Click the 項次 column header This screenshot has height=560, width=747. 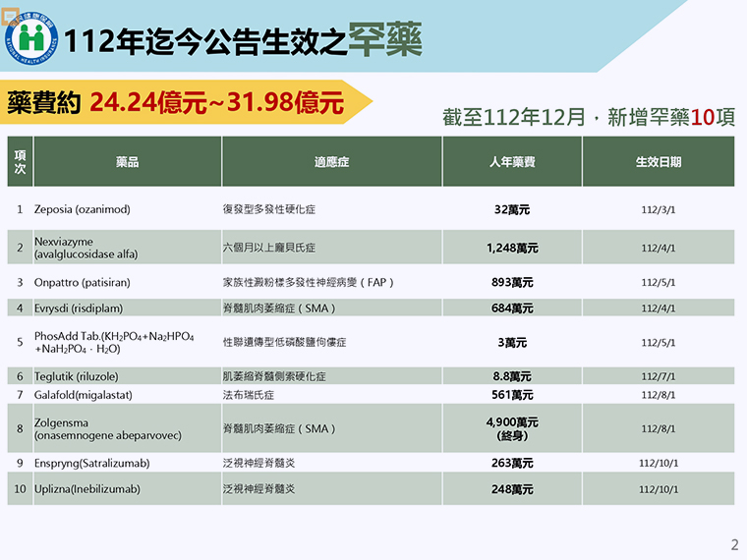(x=21, y=162)
